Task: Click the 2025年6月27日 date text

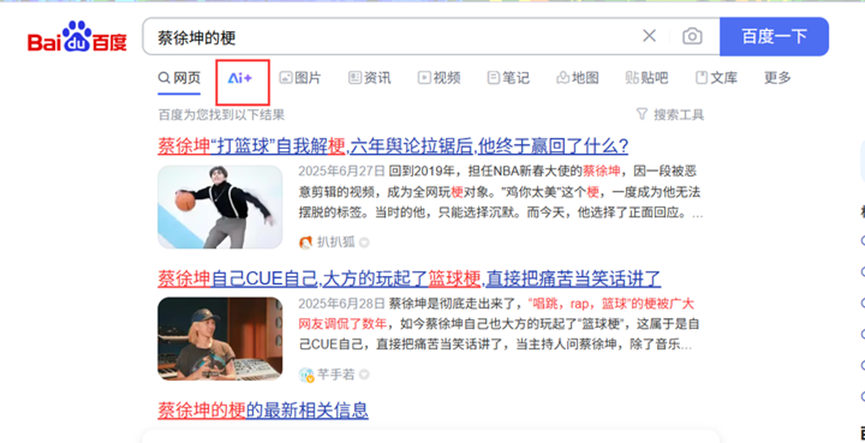Action: coord(341,170)
